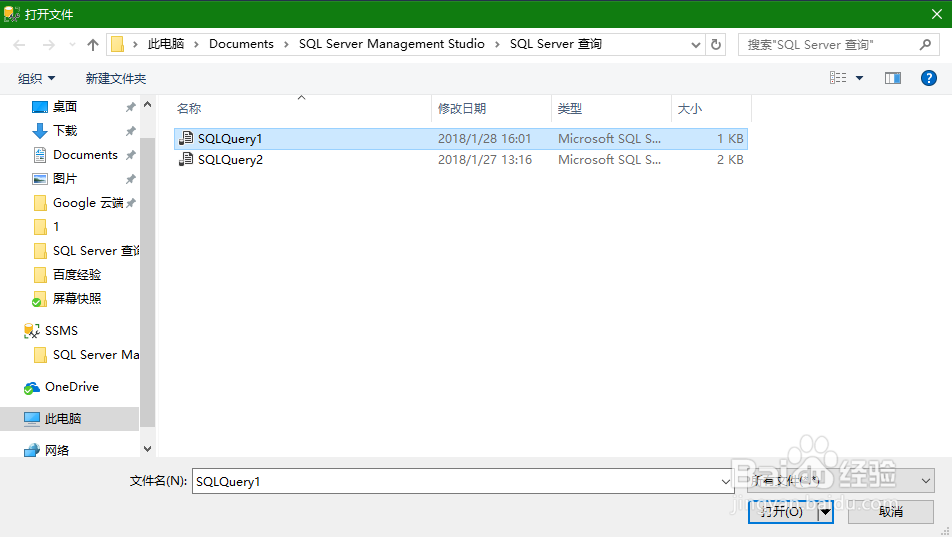The image size is (952, 537).
Task: Select the SQLQuery1 file
Action: [460, 139]
